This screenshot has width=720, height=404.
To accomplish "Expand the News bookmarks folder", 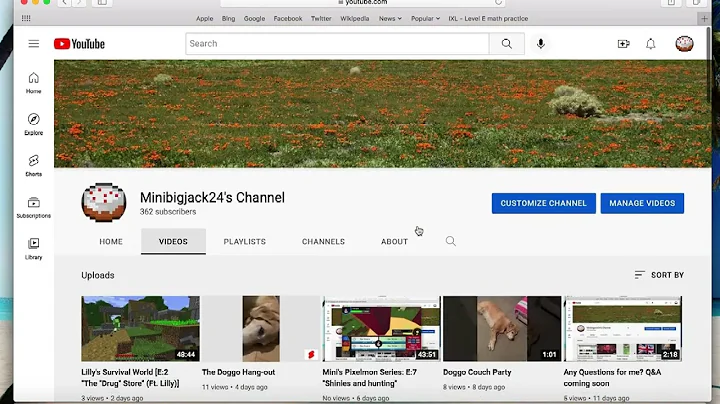I will coord(390,18).
